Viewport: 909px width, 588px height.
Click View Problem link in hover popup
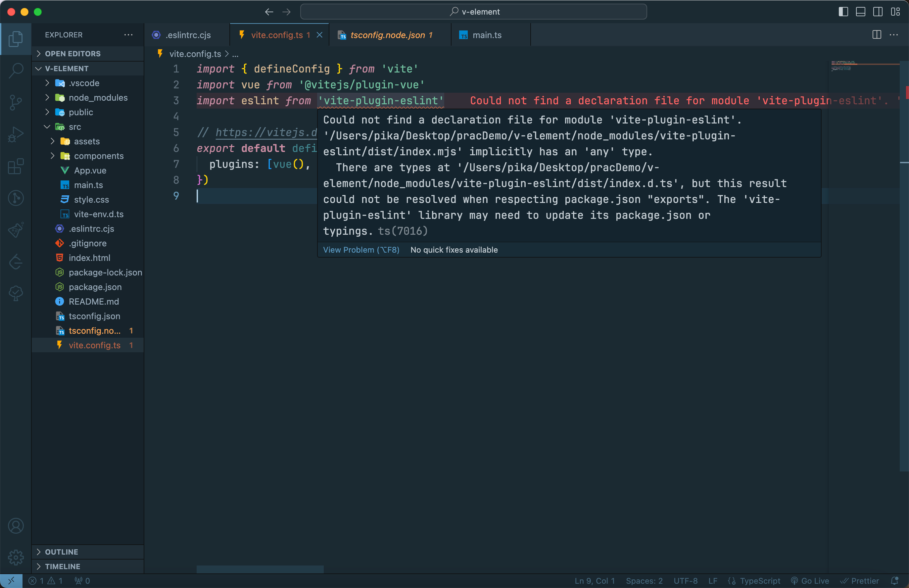[x=361, y=250]
